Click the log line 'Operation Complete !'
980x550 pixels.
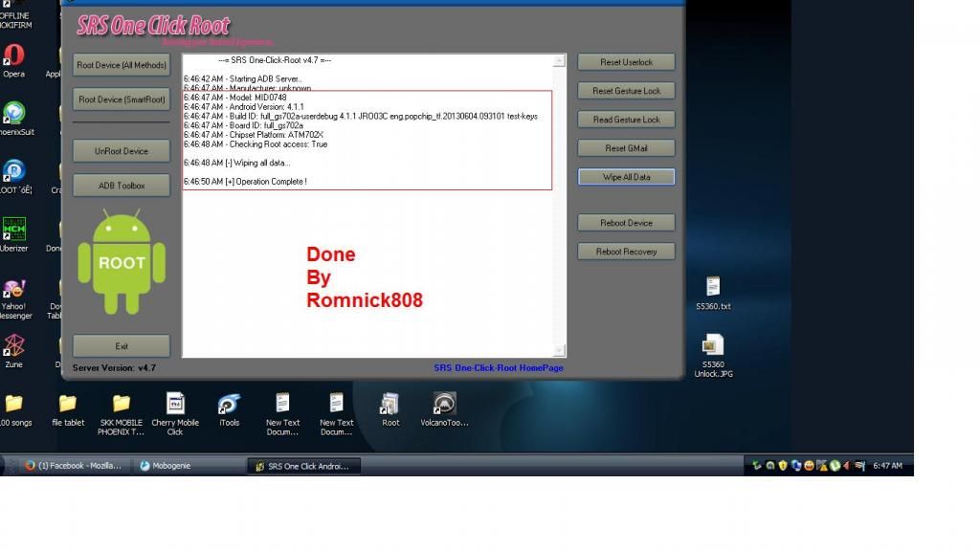tap(245, 182)
